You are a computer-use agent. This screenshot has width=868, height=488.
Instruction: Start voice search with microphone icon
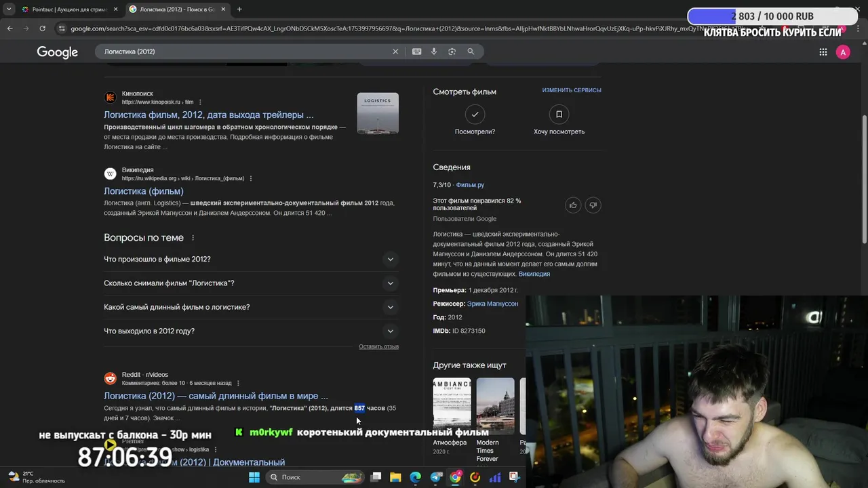[x=434, y=52]
